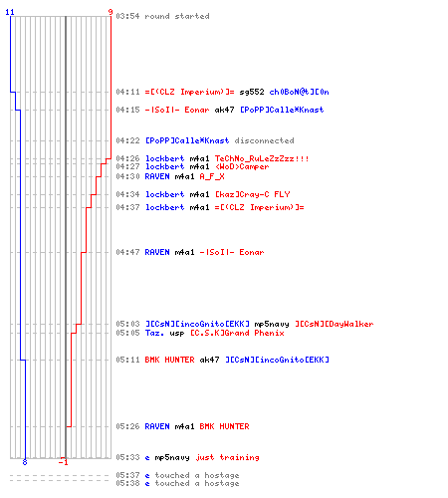Click victim TeChNo_RuLeZzZzz!!!
This screenshot has height=498, width=448.
click(262, 158)
